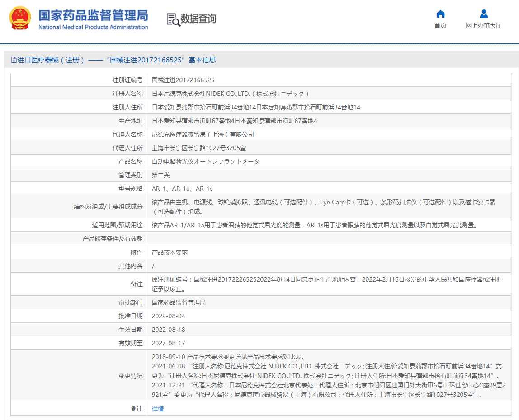Click the bullet icon beside 注 label
This screenshot has width=519, height=420.
click(133, 409)
